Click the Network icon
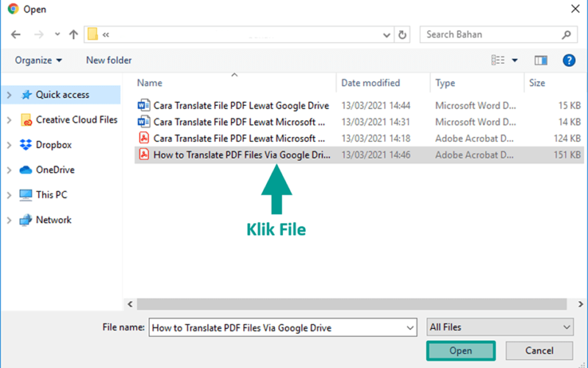 tap(26, 220)
